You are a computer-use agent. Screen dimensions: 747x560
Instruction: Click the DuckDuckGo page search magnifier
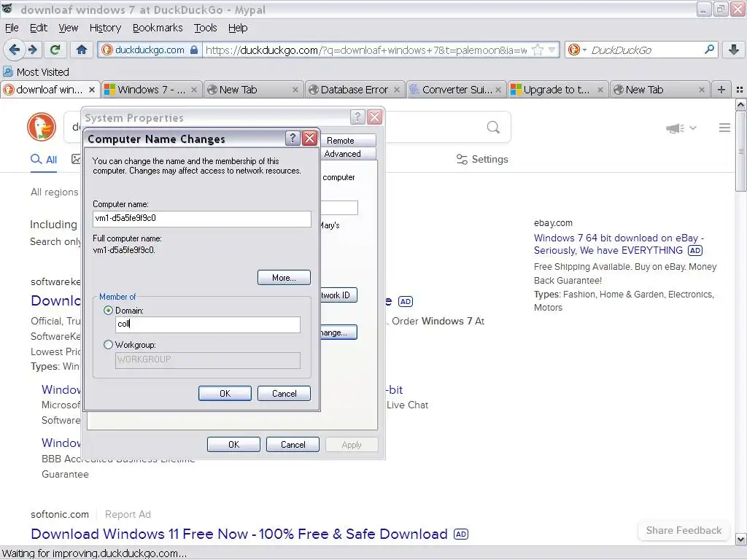tap(494, 127)
